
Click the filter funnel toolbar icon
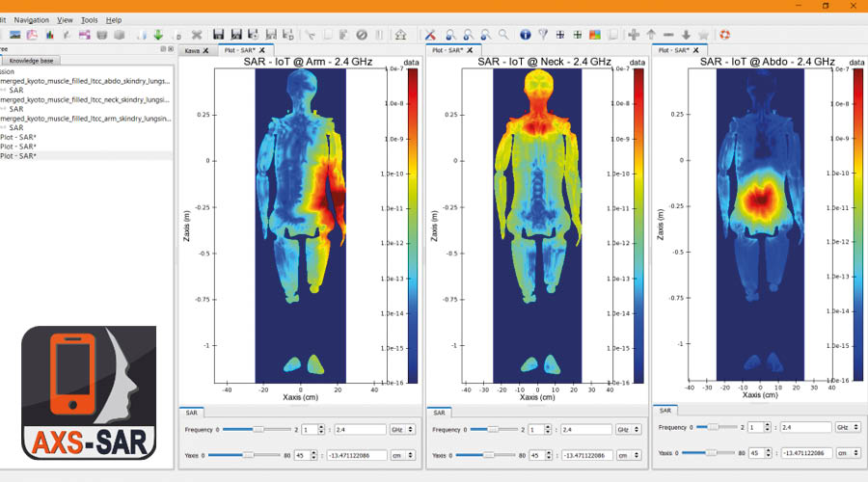543,35
